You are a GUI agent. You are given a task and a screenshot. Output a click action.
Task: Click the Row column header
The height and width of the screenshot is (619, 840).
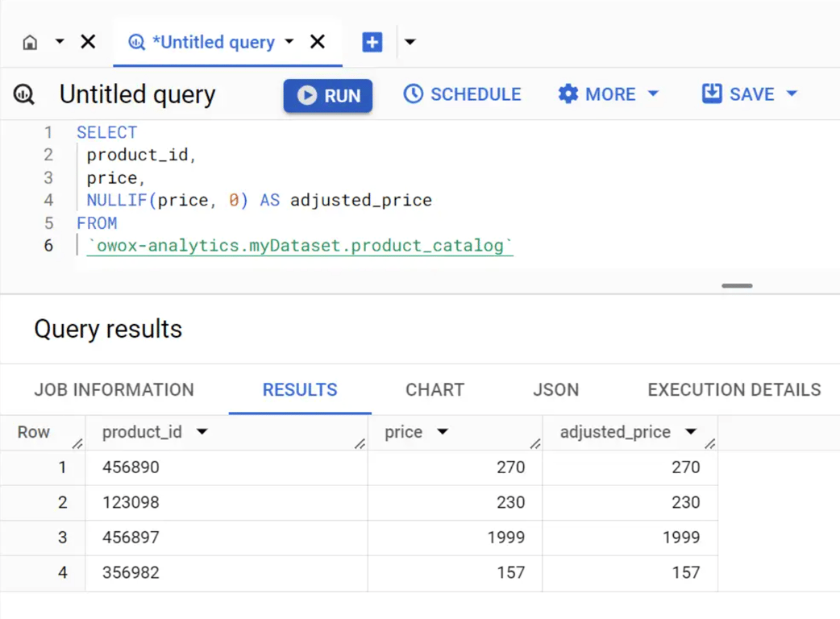(33, 432)
